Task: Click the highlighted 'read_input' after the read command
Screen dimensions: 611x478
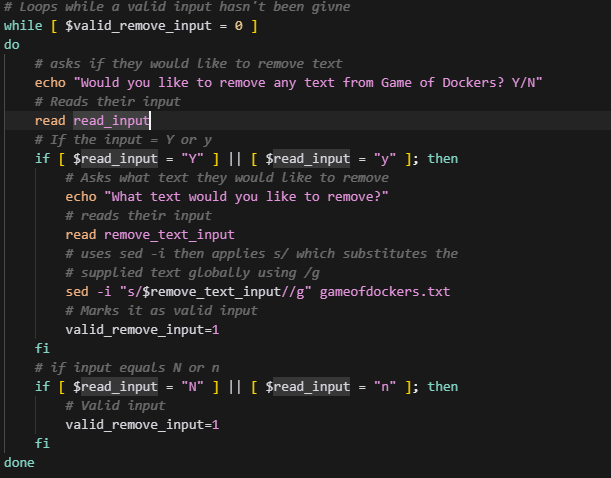Action: tap(111, 121)
